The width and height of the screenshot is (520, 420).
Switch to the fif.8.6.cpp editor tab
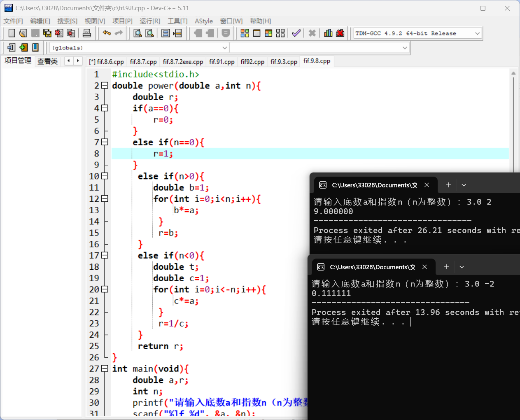click(x=106, y=62)
